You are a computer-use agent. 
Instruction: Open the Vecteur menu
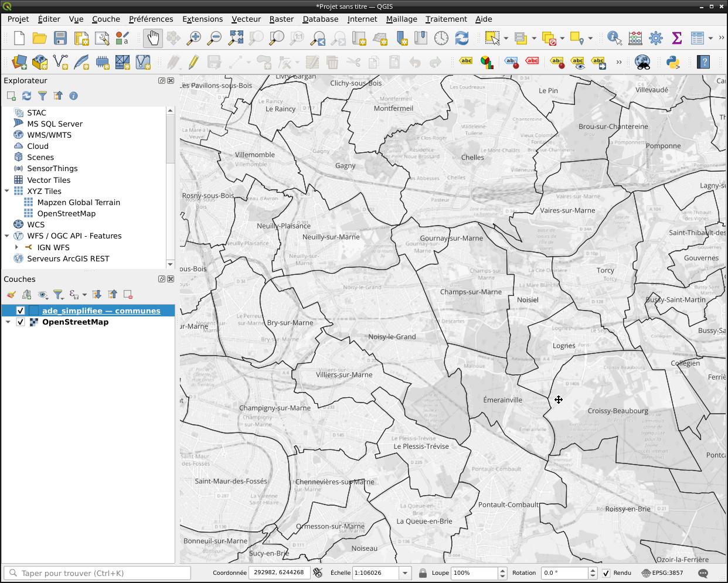click(x=246, y=19)
